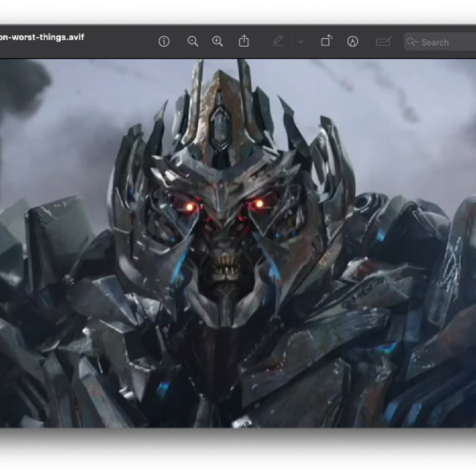Screen dimensions: 476x476
Task: Click the dark smoke cloud in sky
Action: click(x=22, y=86)
